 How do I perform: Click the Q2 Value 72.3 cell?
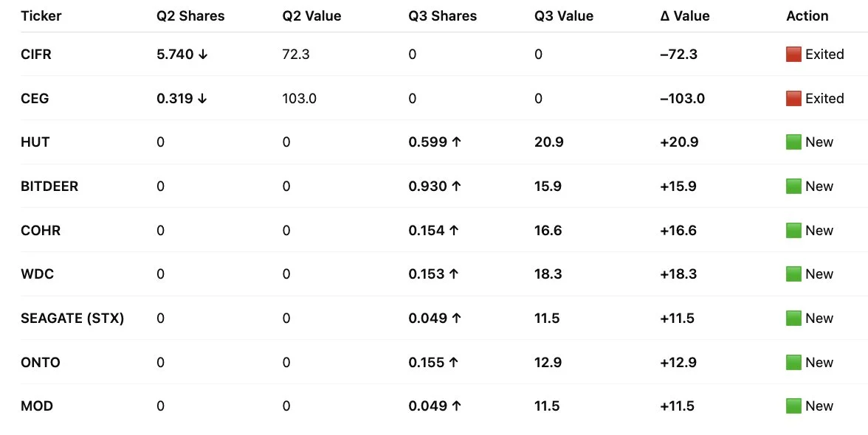coord(296,55)
